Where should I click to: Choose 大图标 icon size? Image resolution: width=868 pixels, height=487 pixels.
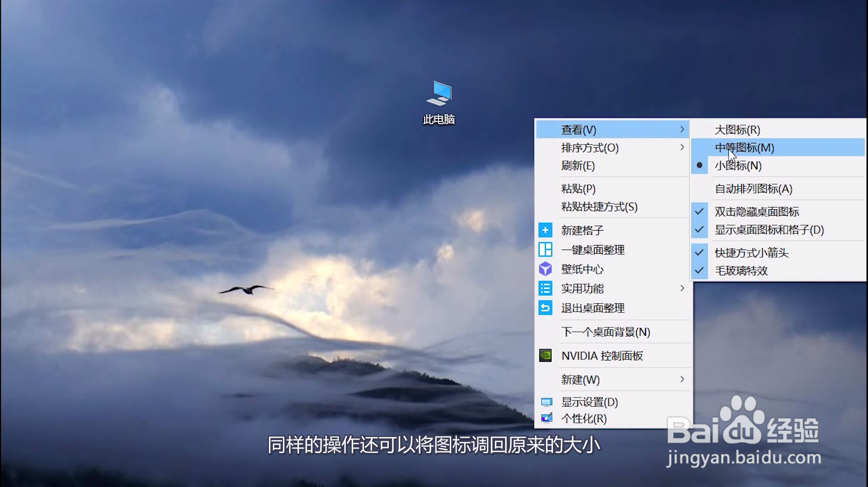tap(737, 130)
